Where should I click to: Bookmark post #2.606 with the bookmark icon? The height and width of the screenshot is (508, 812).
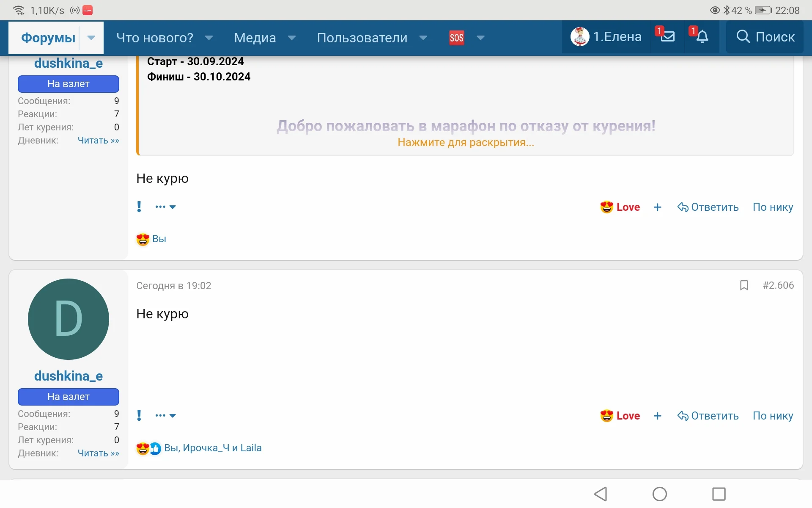[x=744, y=285]
